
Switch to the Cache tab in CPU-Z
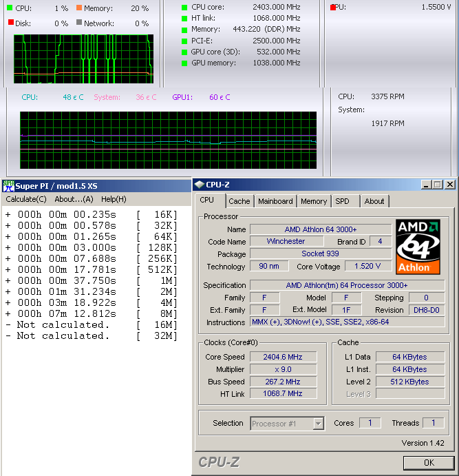click(239, 201)
